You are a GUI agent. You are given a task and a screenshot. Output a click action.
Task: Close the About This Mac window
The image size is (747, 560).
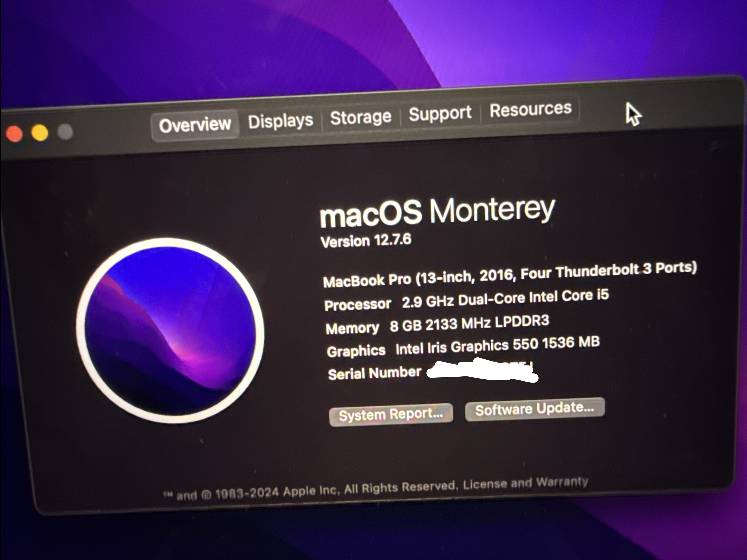tap(14, 134)
